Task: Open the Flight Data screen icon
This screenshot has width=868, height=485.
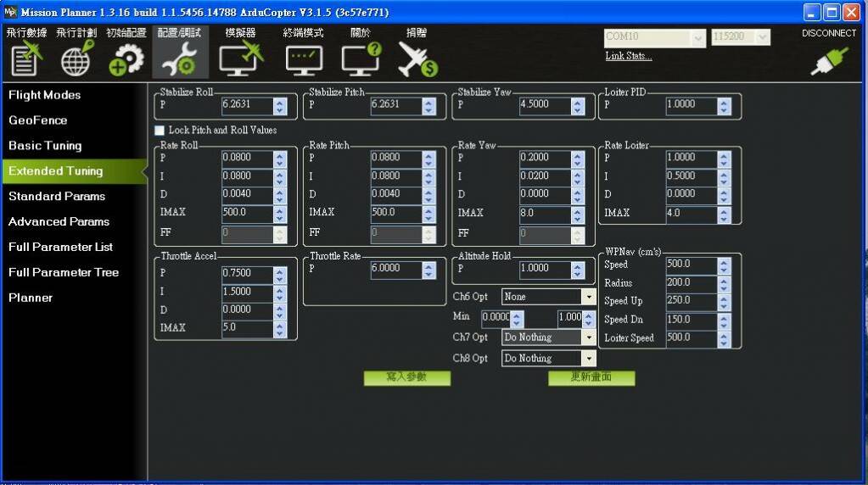Action: (x=25, y=59)
